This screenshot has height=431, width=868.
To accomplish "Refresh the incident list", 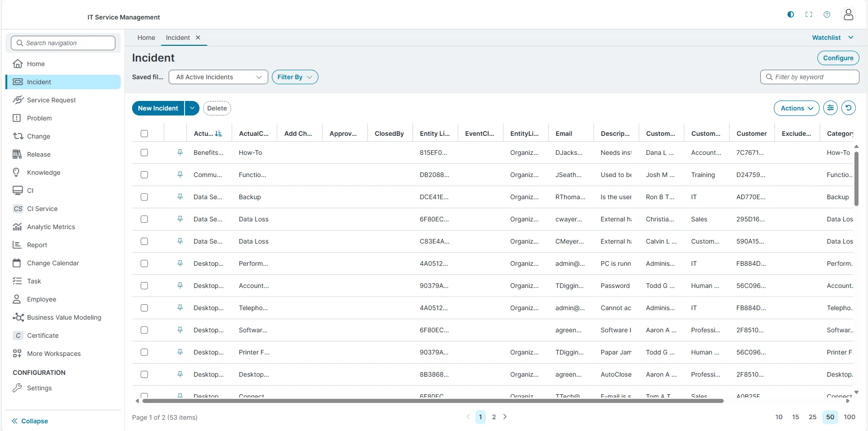I will point(849,108).
